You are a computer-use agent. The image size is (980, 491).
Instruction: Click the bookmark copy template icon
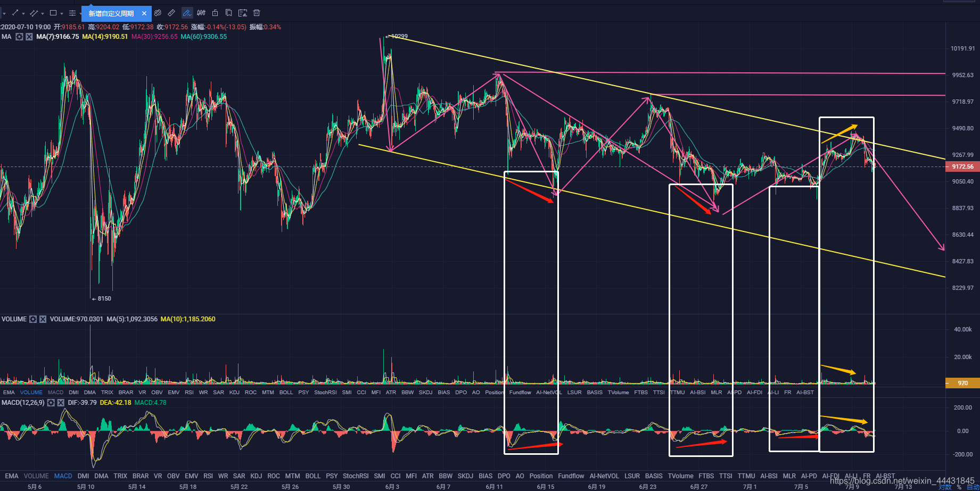tap(228, 13)
